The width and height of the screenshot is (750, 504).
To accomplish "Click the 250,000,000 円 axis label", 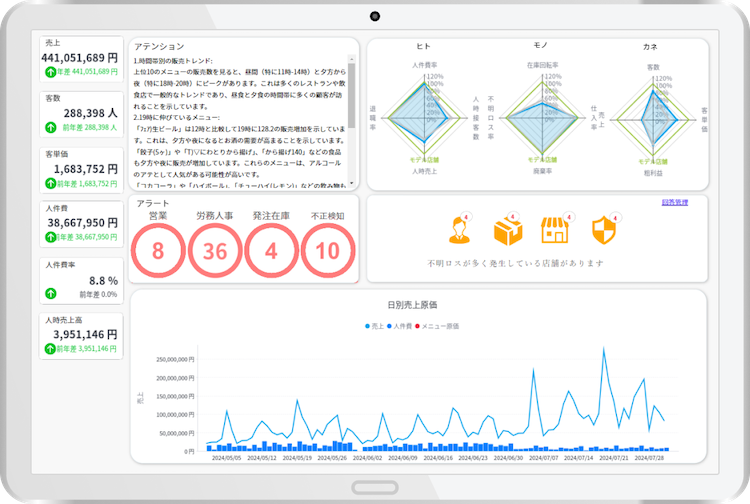I will (175, 360).
